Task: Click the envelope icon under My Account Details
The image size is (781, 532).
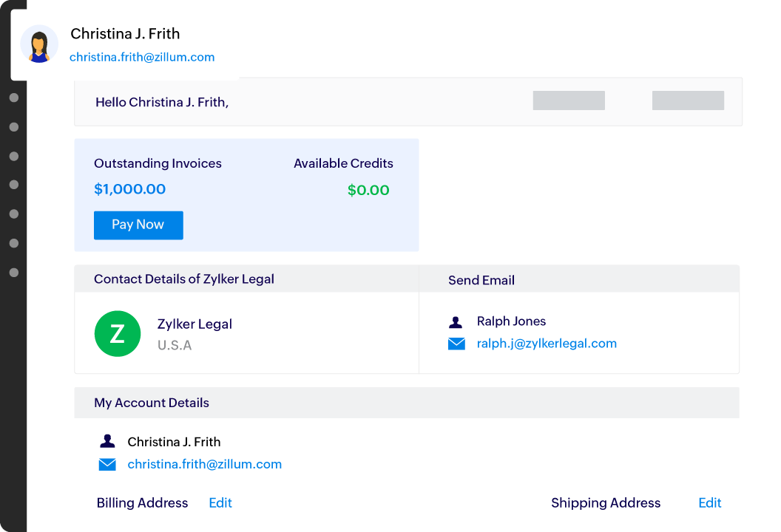Action: [x=107, y=465]
